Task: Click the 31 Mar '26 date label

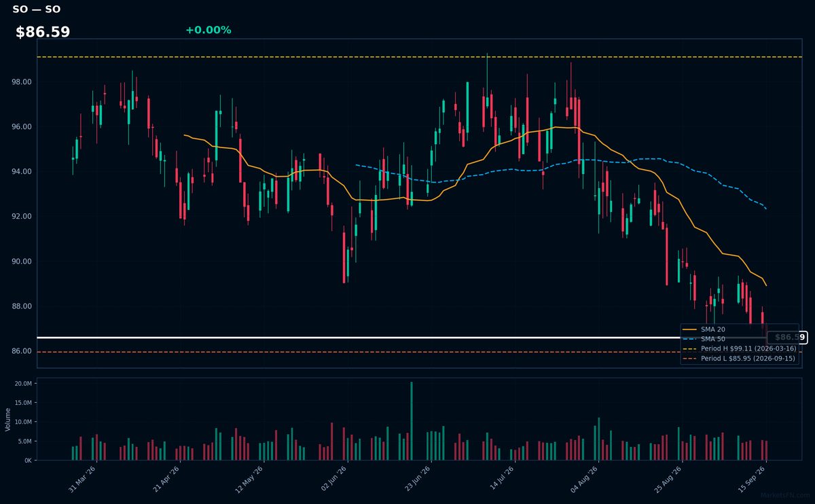Action: coord(82,480)
